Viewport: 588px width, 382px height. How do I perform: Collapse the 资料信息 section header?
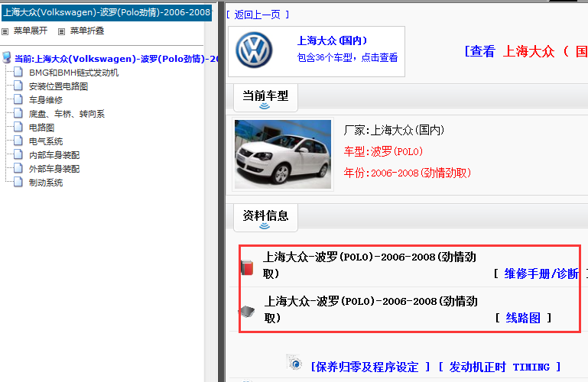point(265,216)
